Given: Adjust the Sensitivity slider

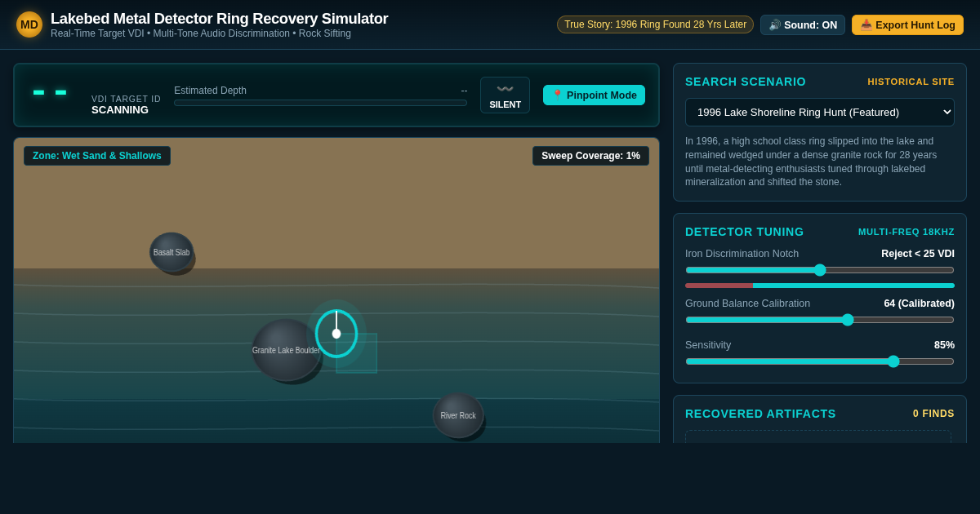Looking at the screenshot, I should click(820, 361).
